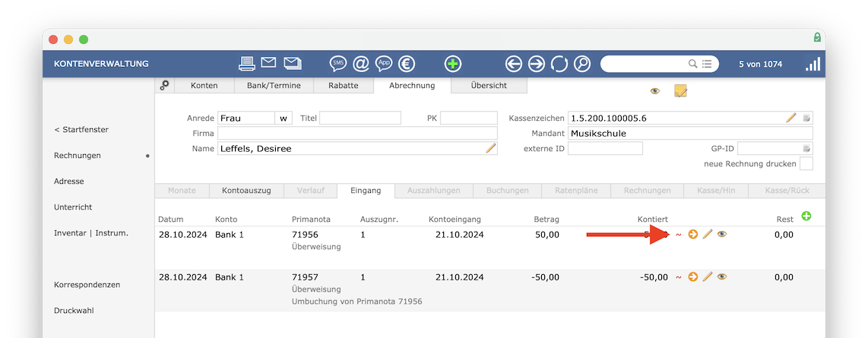
Task: Send an SMS via the SMS bubble icon
Action: (338, 64)
